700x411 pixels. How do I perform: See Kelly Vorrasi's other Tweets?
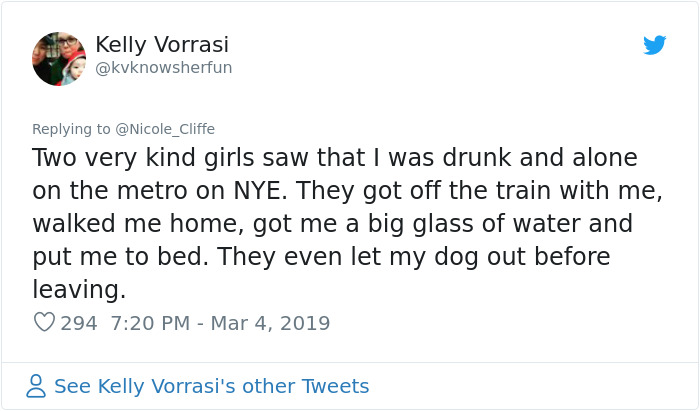pyautogui.click(x=211, y=386)
